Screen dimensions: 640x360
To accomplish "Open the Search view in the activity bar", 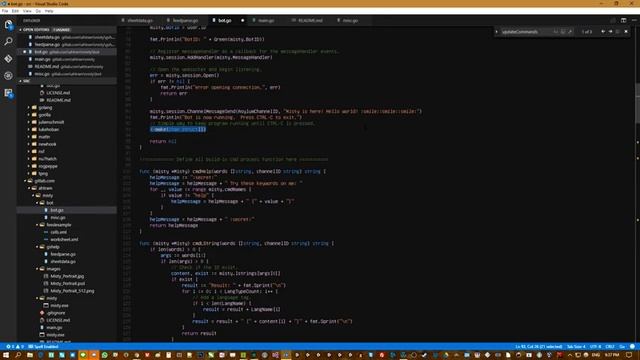I will click(8, 41).
